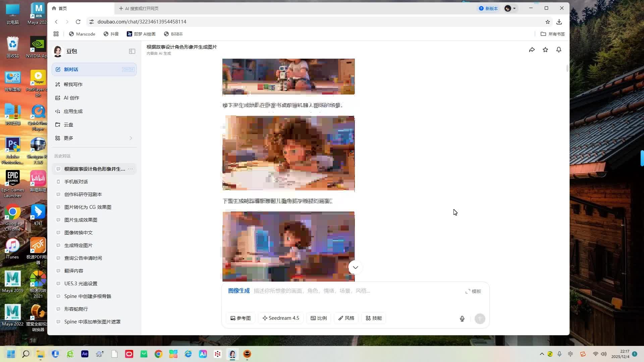644x362 pixels.
Task: Click browser download icon
Action: tap(559, 22)
